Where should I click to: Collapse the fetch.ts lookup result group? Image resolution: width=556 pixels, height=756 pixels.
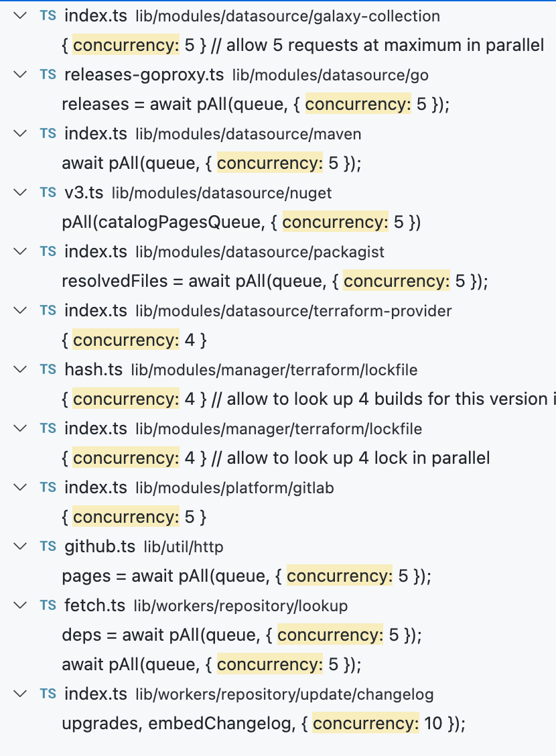(x=19, y=605)
